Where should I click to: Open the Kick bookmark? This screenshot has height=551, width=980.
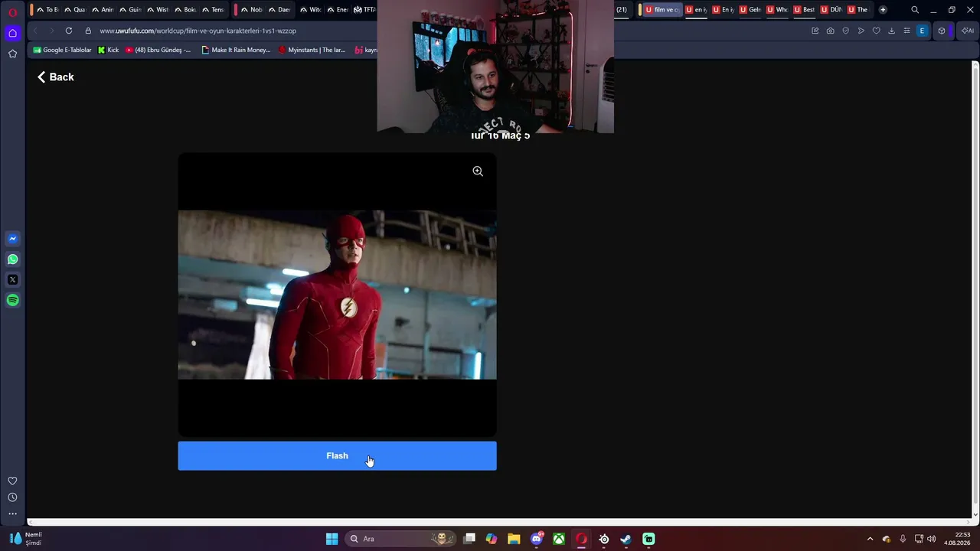[x=108, y=50]
